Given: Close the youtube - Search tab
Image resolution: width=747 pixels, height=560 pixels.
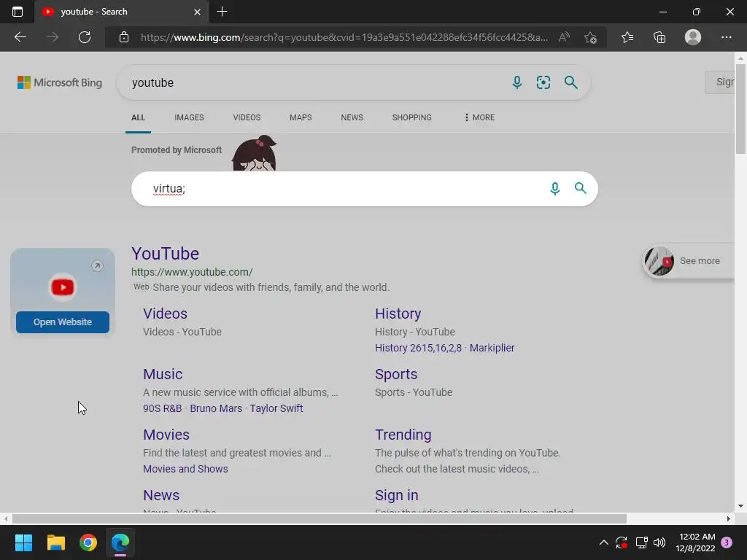Looking at the screenshot, I should pyautogui.click(x=197, y=12).
